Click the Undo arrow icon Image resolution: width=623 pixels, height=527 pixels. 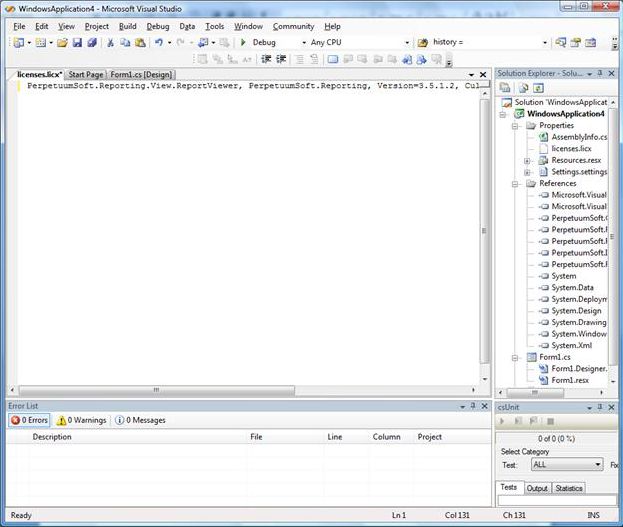(x=159, y=42)
